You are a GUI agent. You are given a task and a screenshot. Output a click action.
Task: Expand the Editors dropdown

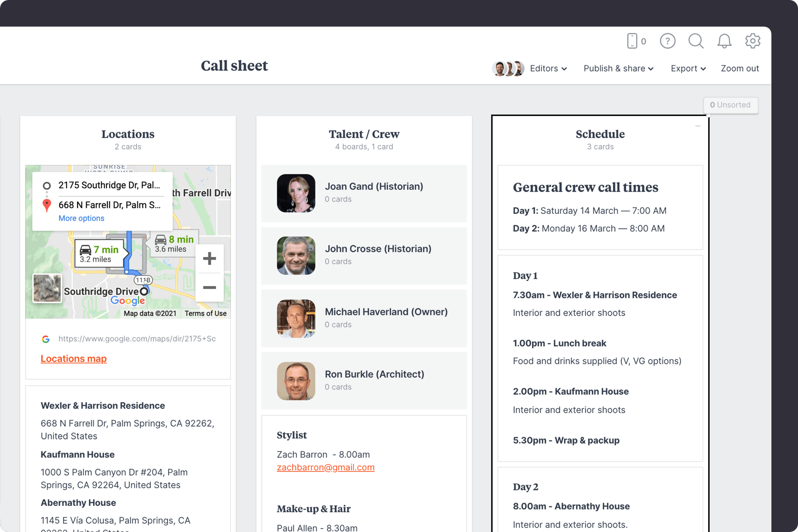click(548, 69)
